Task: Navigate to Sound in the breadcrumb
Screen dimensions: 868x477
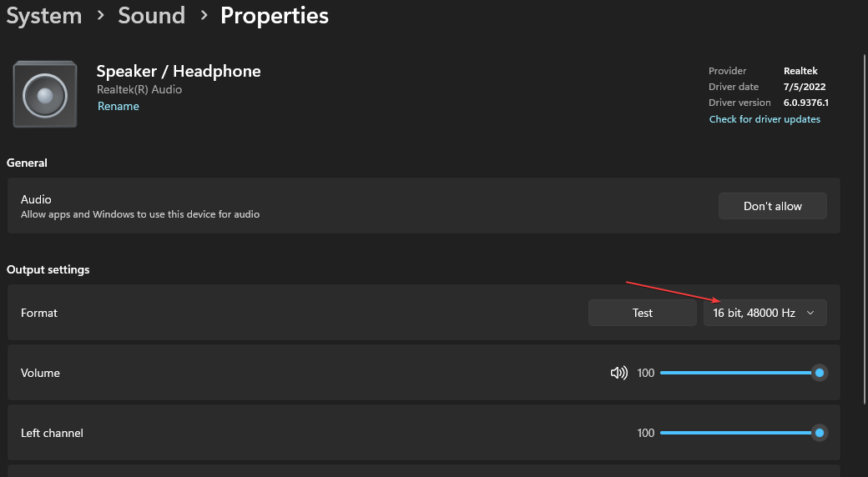Action: tap(151, 16)
